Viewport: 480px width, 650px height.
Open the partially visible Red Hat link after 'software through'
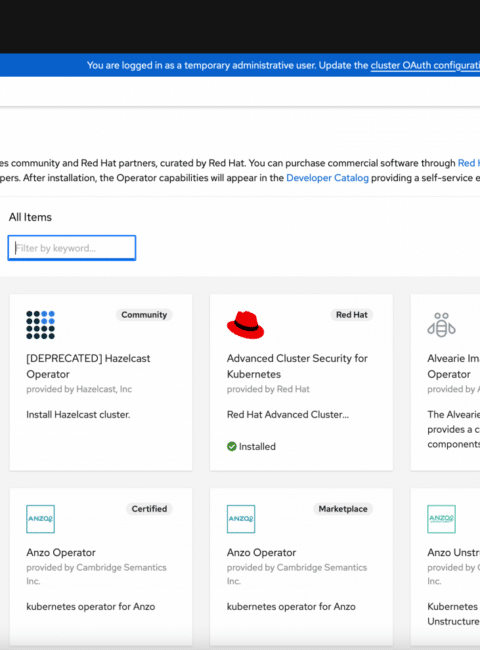coord(468,163)
